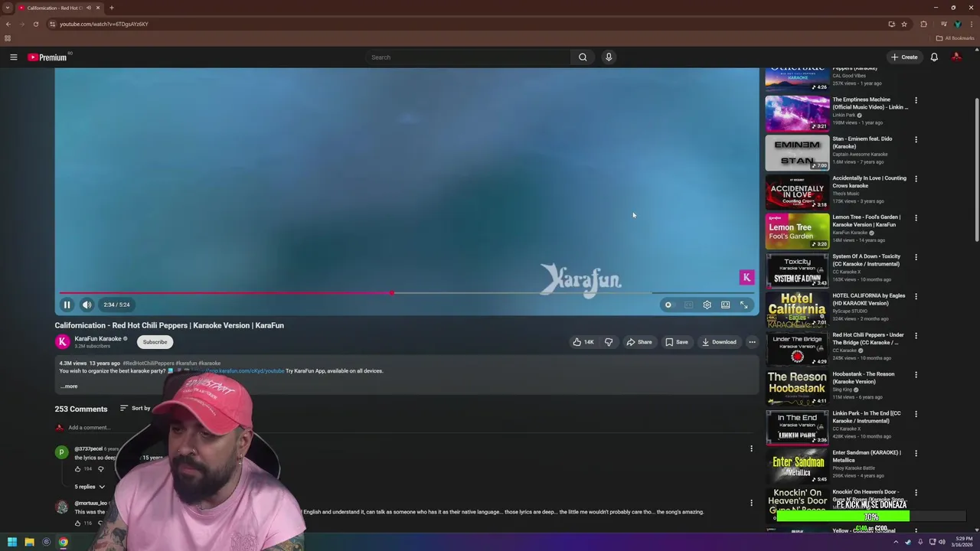Toggle subtitles closed captions button
Image resolution: width=980 pixels, height=551 pixels.
688,305
